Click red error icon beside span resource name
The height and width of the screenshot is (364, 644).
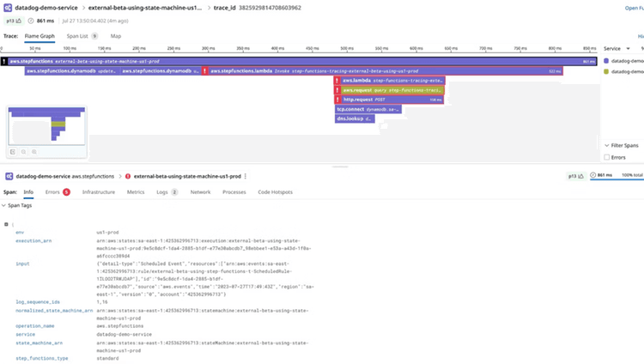point(128,176)
